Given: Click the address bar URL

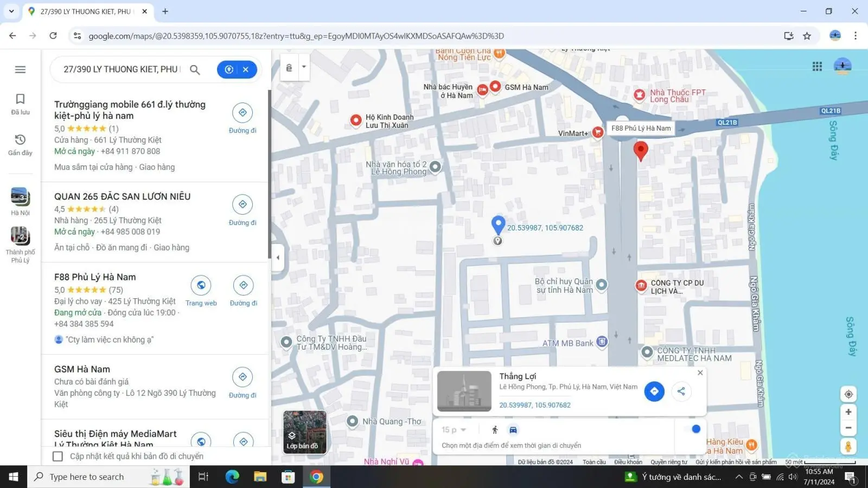Looking at the screenshot, I should [296, 36].
